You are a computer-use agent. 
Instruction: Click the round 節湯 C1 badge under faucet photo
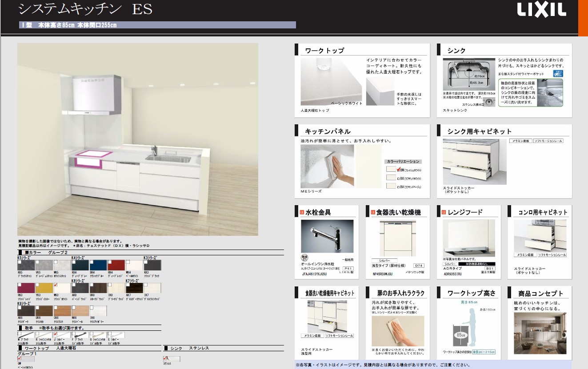click(304, 258)
